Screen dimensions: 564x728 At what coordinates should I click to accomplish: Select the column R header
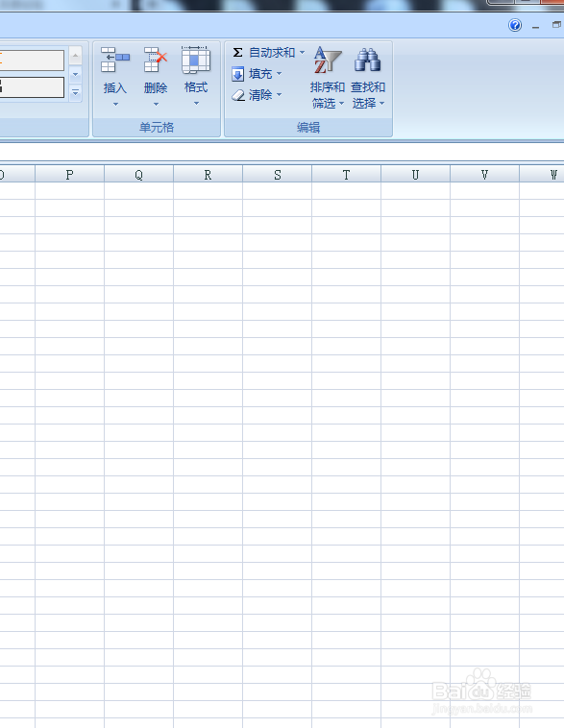tap(208, 175)
